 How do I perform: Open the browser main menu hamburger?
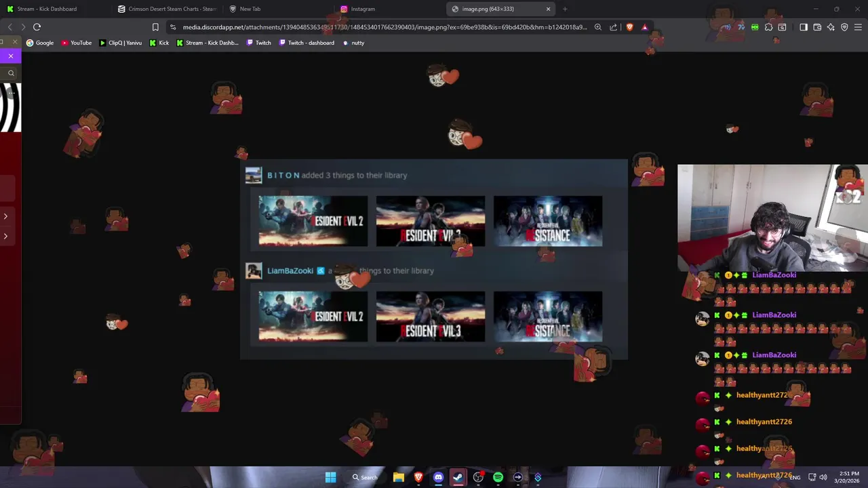pyautogui.click(x=859, y=27)
